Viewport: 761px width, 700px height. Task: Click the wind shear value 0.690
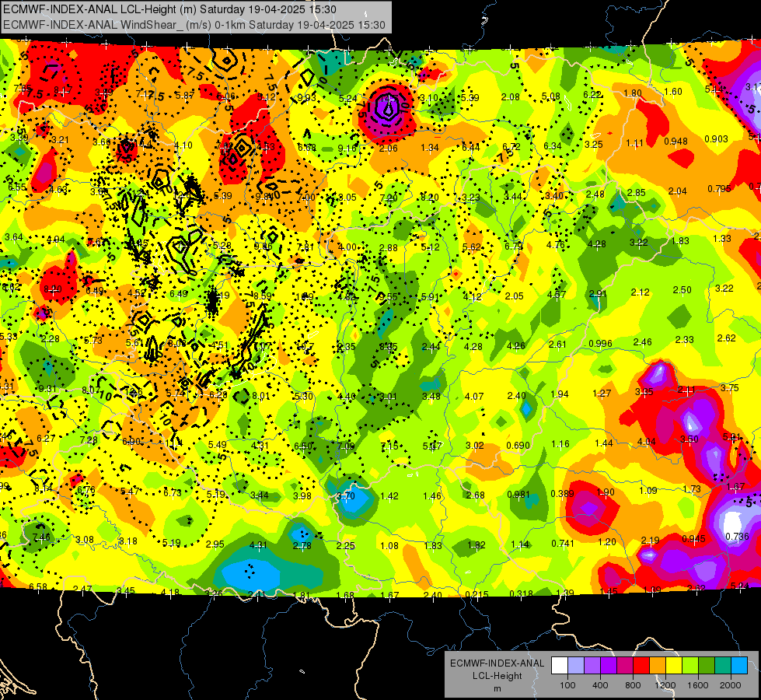[518, 446]
